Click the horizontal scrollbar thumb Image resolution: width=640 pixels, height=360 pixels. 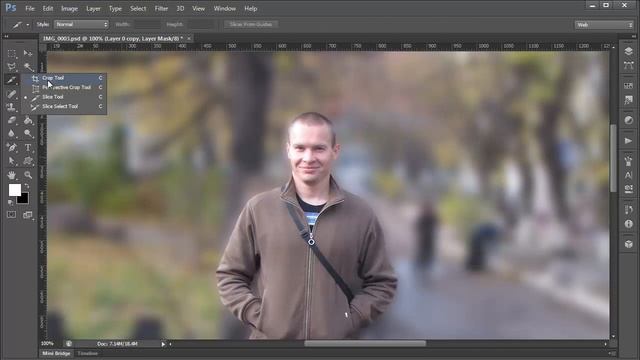tap(365, 344)
